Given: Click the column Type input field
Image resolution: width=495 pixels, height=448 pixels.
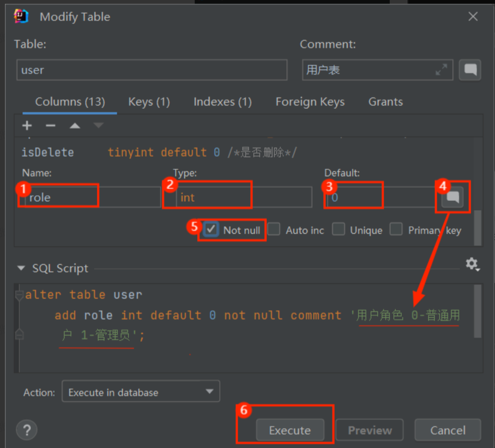Looking at the screenshot, I should [243, 197].
